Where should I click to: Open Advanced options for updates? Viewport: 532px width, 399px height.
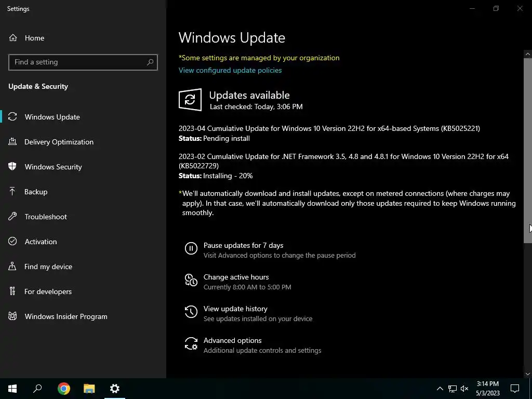pyautogui.click(x=232, y=340)
